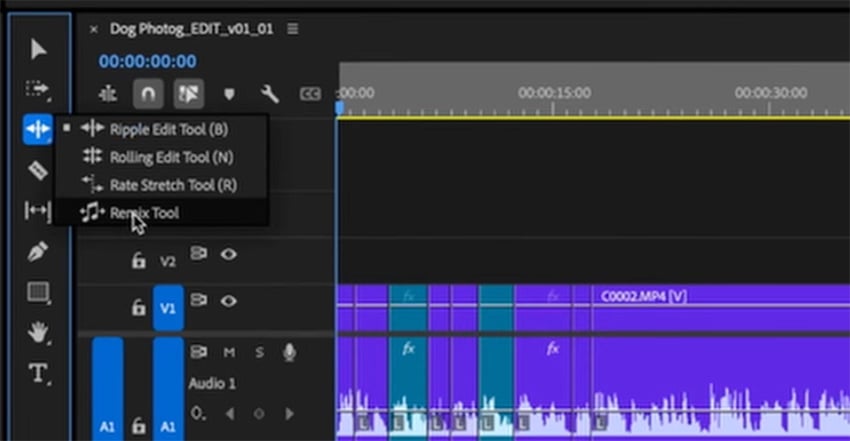Toggle sync lock for Audio 1
This screenshot has height=441, width=850.
(x=198, y=352)
